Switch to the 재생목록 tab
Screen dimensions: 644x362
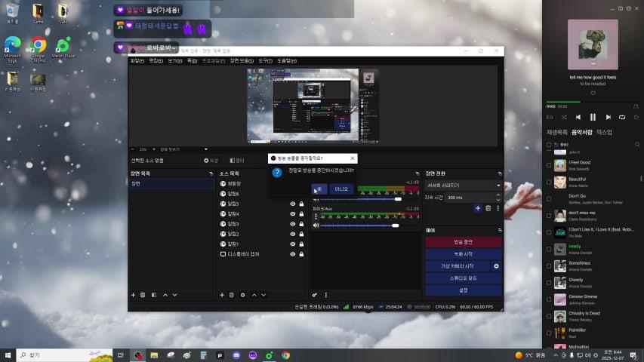tap(557, 132)
